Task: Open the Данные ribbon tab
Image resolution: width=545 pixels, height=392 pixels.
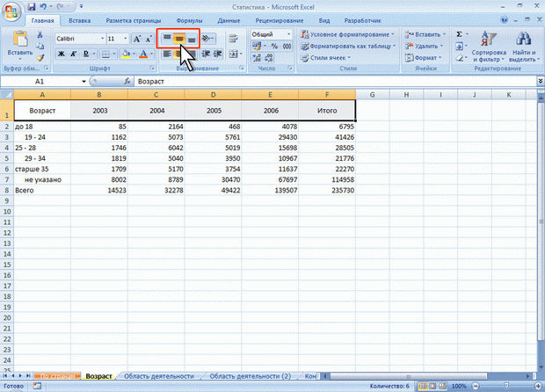Action: pyautogui.click(x=229, y=20)
